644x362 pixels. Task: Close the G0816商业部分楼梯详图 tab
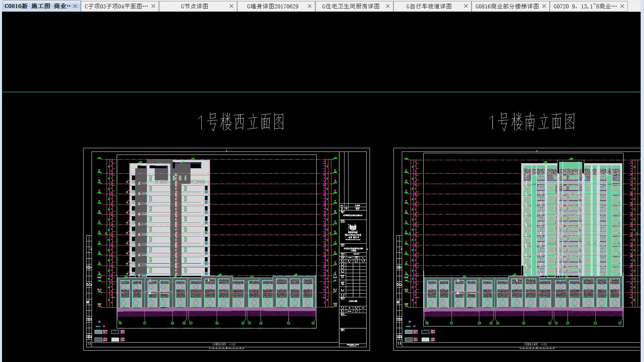click(544, 6)
